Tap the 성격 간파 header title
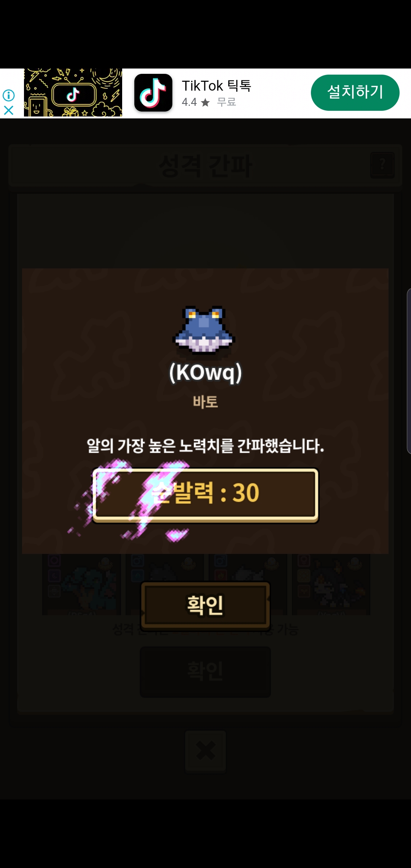Viewport: 411px width, 868px height. tap(205, 166)
